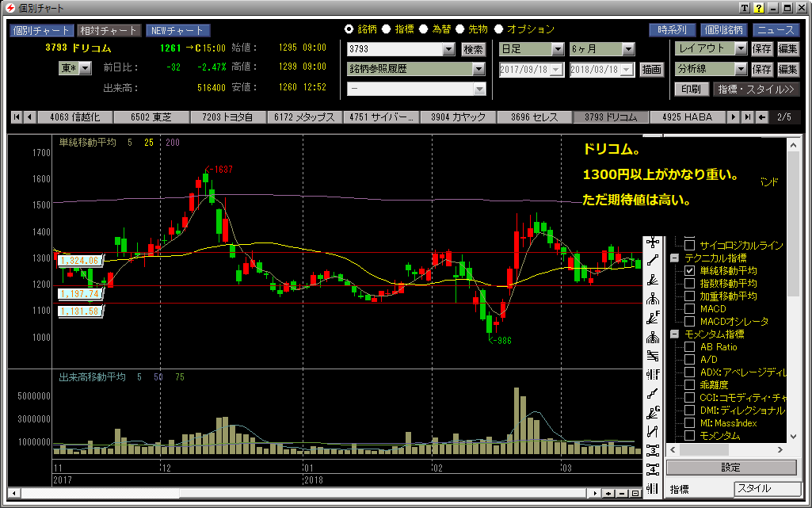Select the zigzag line drawing tool
Viewport: 812px width, 508px height.
click(653, 431)
